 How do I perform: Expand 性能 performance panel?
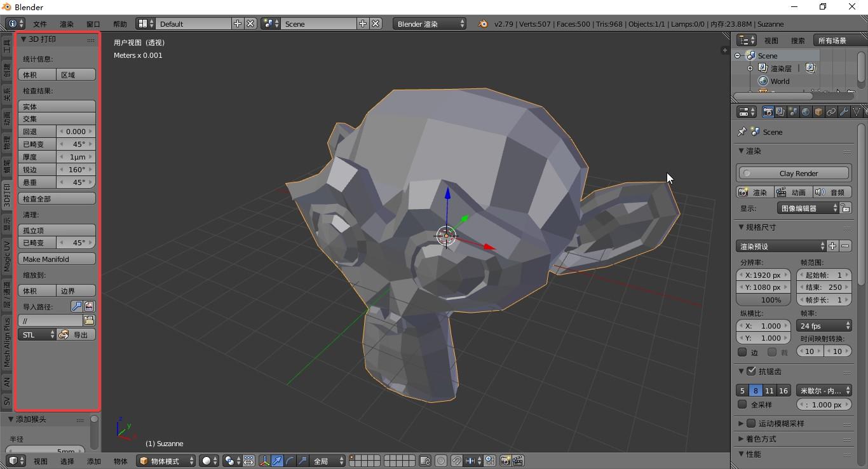pyautogui.click(x=741, y=454)
